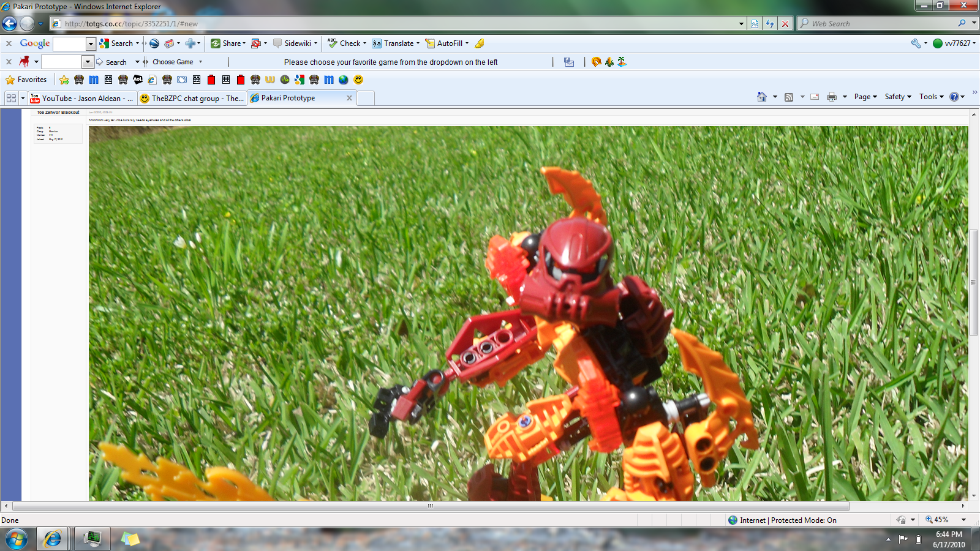Click the red Zynga dog logo
The width and height of the screenshot is (980, 551).
[x=24, y=61]
